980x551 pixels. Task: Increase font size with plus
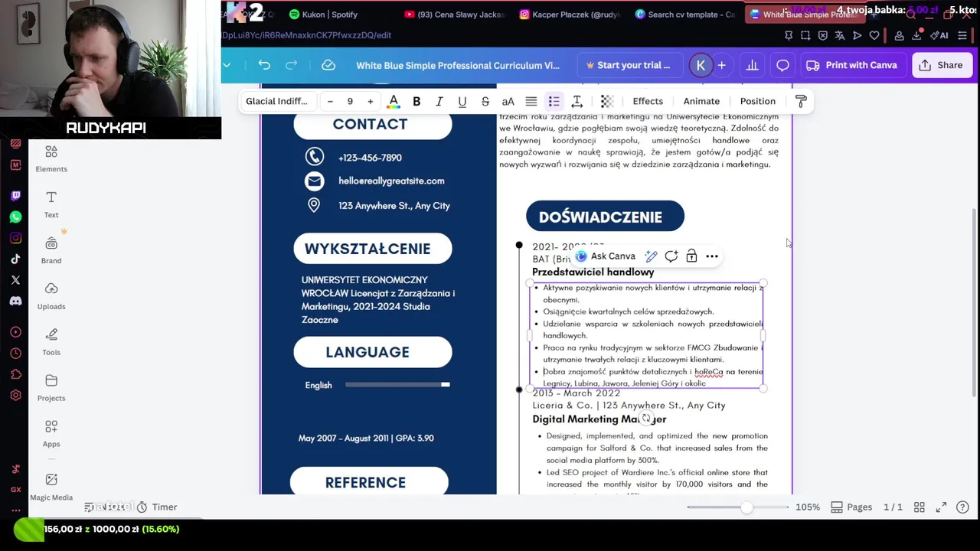pos(370,101)
